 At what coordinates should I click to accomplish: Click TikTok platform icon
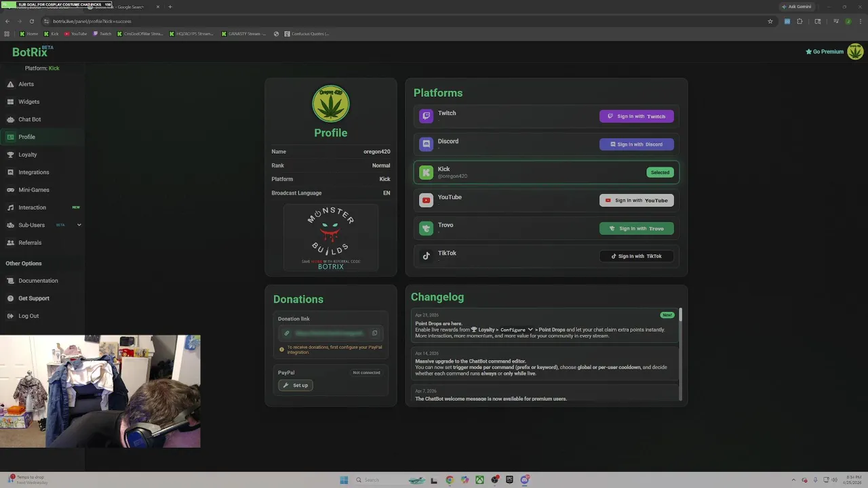426,256
